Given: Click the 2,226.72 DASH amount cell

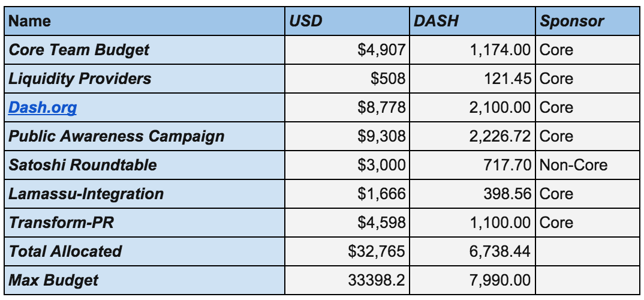Looking at the screenshot, I should point(473,136).
